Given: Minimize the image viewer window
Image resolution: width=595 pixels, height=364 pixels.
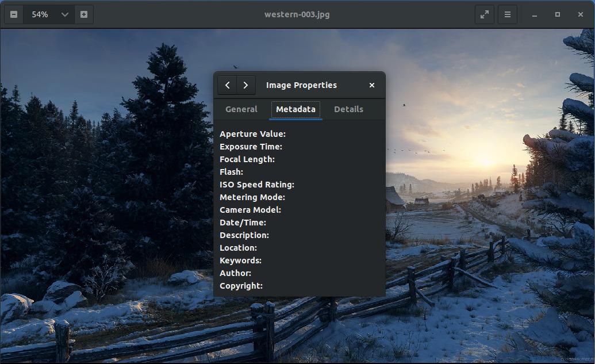Looking at the screenshot, I should coord(534,14).
